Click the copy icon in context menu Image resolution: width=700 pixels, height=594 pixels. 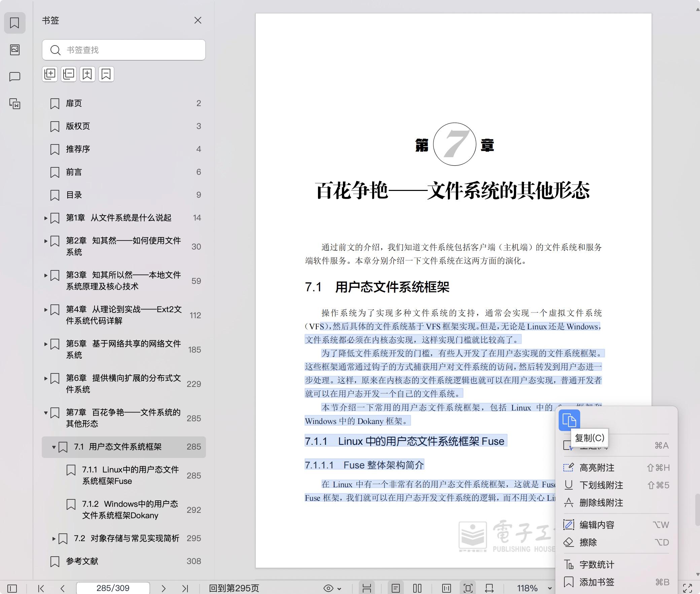569,420
